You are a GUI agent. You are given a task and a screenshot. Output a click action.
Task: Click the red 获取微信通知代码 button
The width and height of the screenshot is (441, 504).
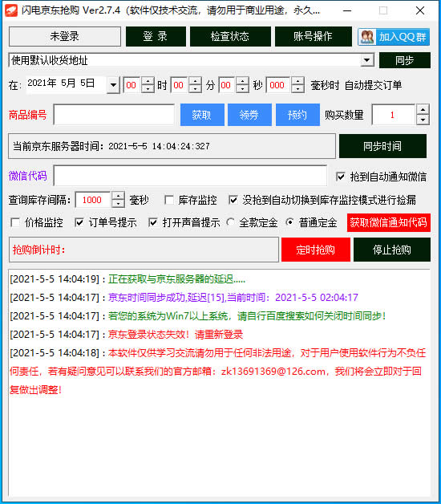389,222
